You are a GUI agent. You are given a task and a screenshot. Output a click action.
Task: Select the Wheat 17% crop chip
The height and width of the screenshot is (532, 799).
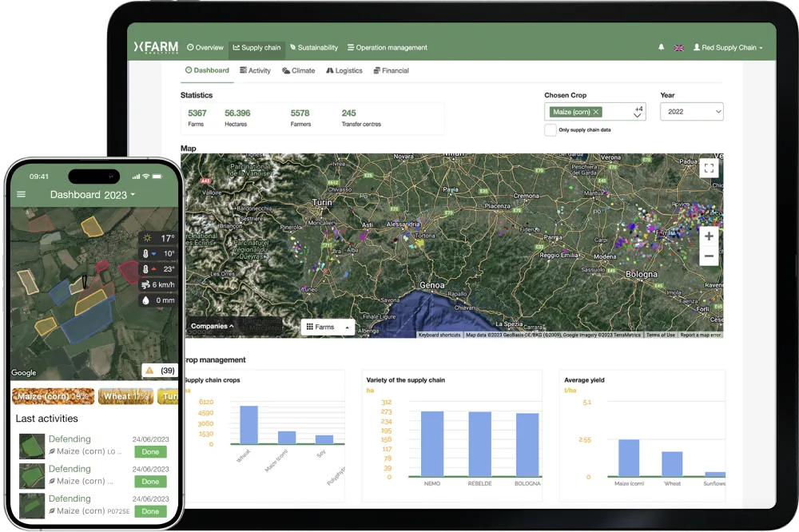tap(126, 396)
